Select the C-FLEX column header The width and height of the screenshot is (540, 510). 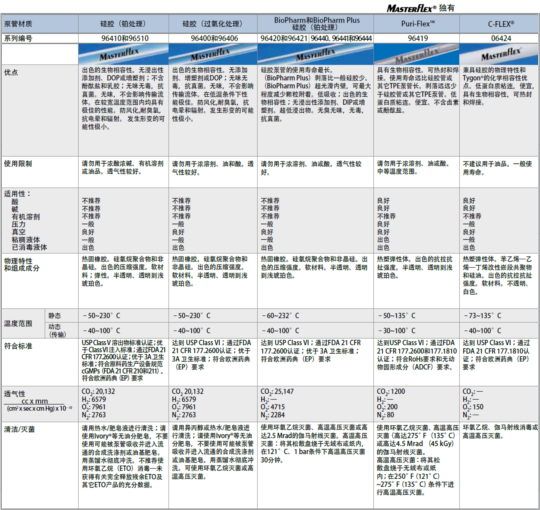(499, 24)
